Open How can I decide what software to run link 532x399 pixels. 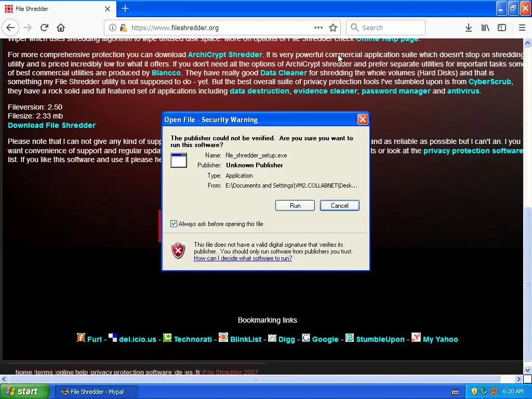pos(243,258)
